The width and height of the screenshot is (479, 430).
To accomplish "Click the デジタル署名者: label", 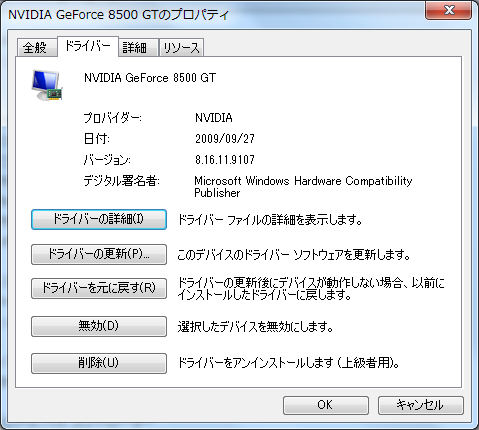I will tap(121, 181).
